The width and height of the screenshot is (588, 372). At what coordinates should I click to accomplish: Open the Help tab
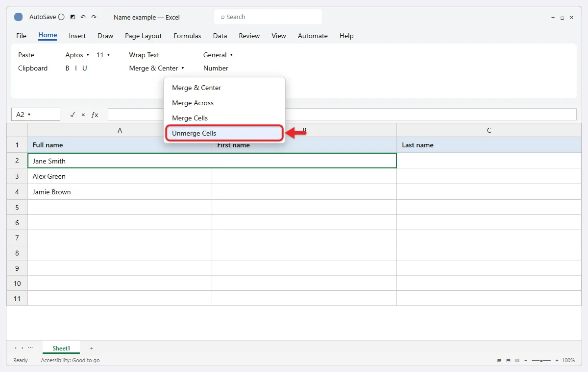[346, 36]
